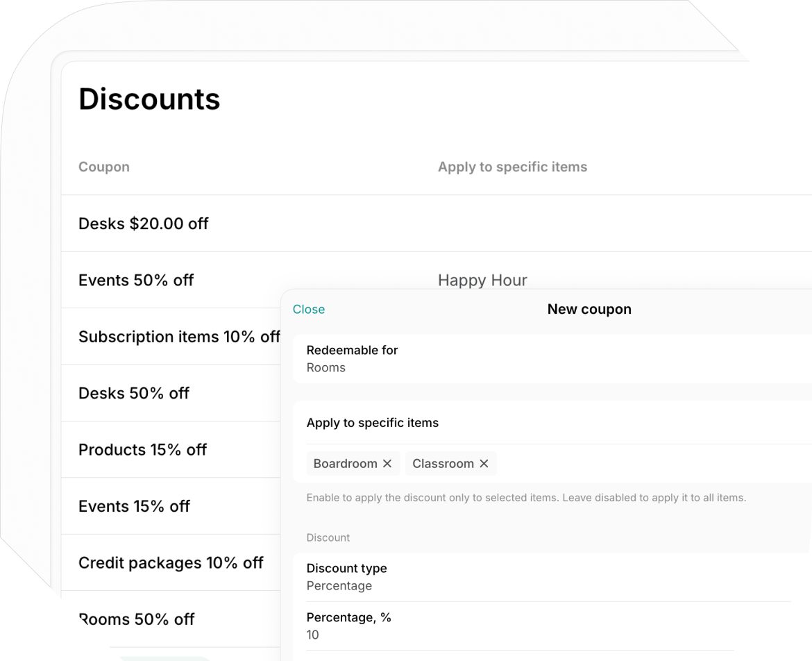The height and width of the screenshot is (661, 812).
Task: Click the Boardroom item chip
Action: (345, 463)
